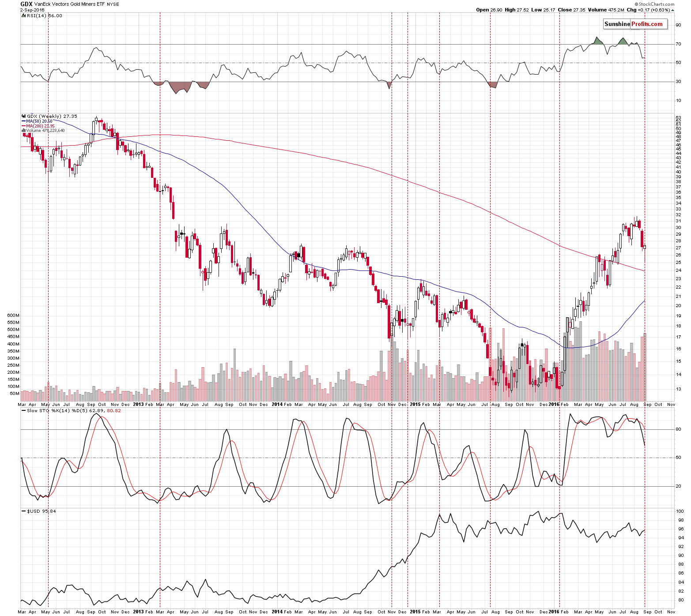This screenshot has width=691, height=616.
Task: Click the 'GDX (Weekly) 27.35' legend
Action: pyautogui.click(x=52, y=116)
